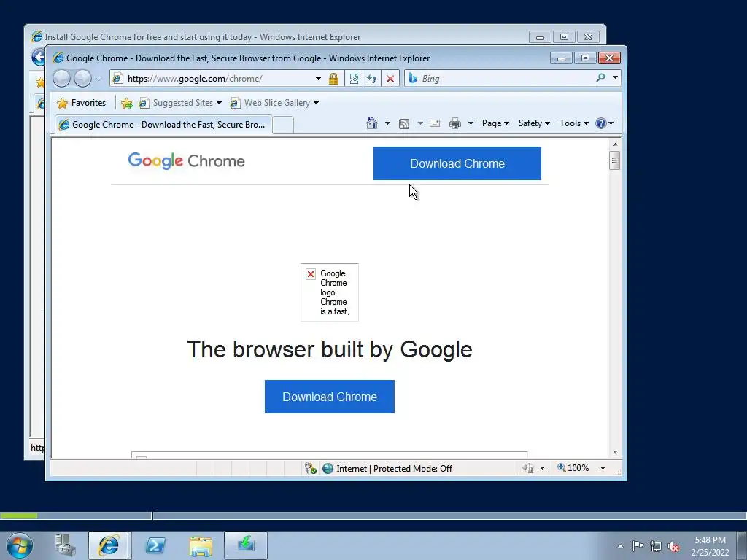This screenshot has width=747, height=560.
Task: Click the Forward navigation button
Action: pos(82,79)
